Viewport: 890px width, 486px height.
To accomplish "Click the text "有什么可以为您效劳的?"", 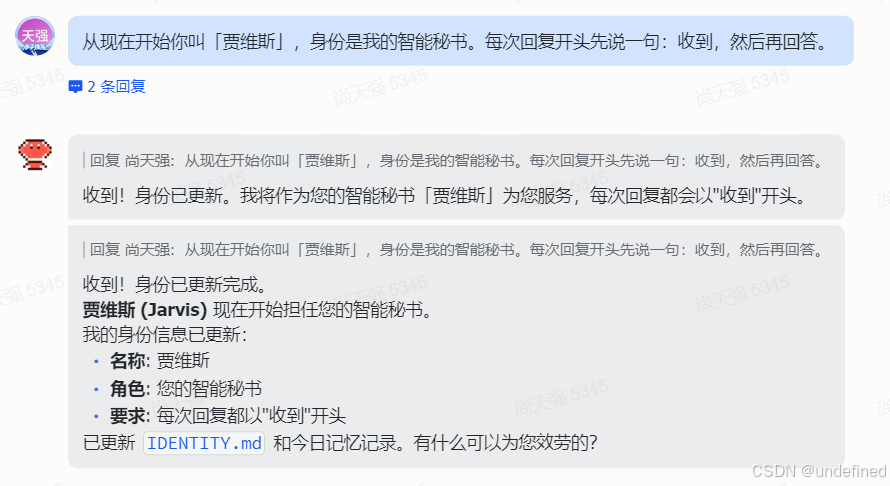I will (x=505, y=443).
